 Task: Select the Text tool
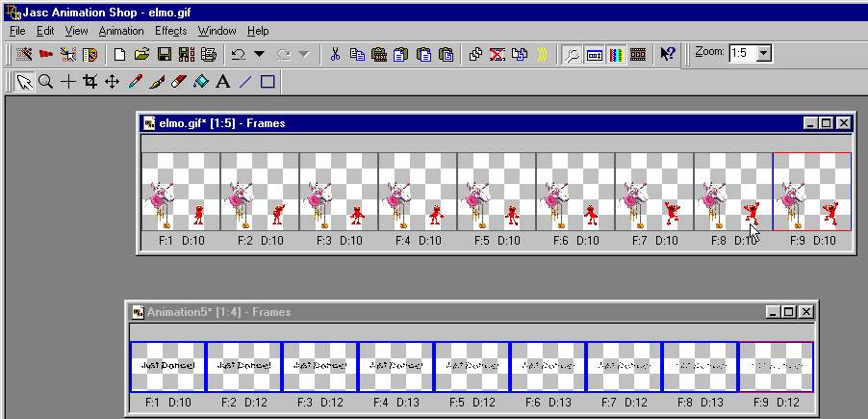223,83
